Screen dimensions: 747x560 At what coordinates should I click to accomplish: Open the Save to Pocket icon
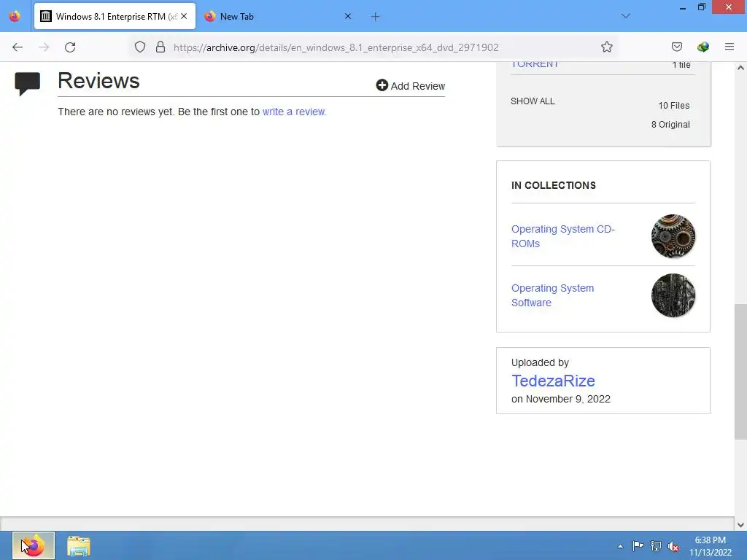click(676, 47)
